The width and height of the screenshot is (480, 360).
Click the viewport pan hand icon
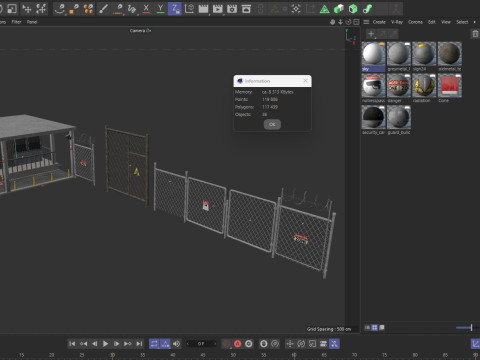tap(332, 22)
